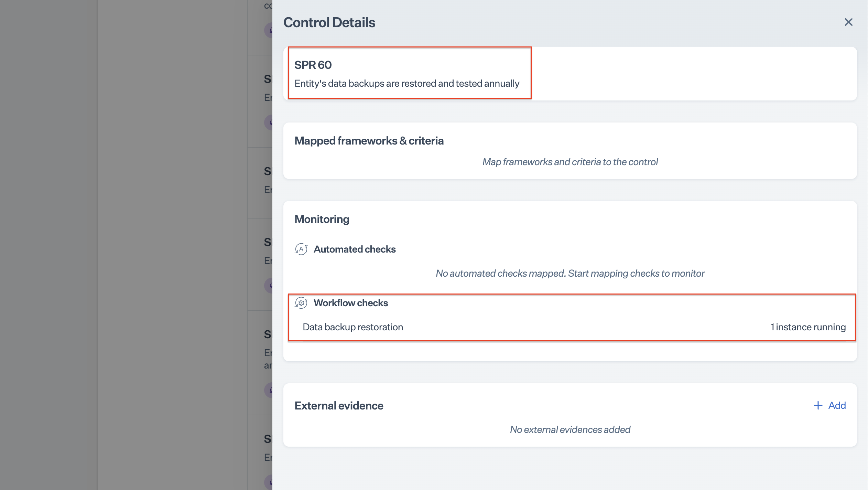Click the Automated checks circular A icon
This screenshot has width=868, height=490.
(x=301, y=249)
